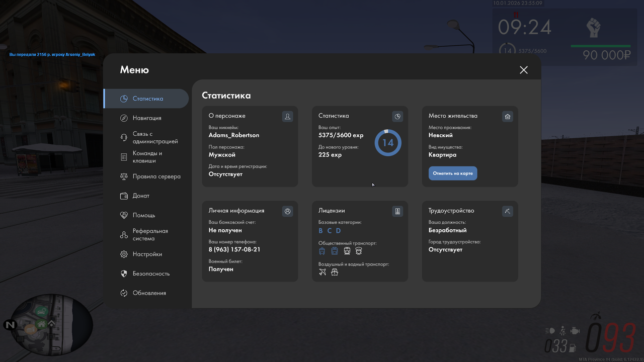Click the 90 000₽ balance in HUD
The width and height of the screenshot is (644, 362).
coord(607,55)
